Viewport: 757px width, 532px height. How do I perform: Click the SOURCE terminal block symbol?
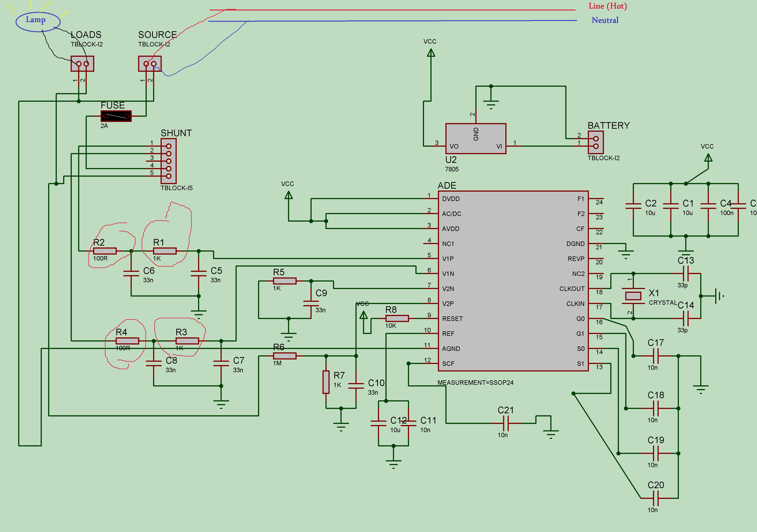point(150,64)
